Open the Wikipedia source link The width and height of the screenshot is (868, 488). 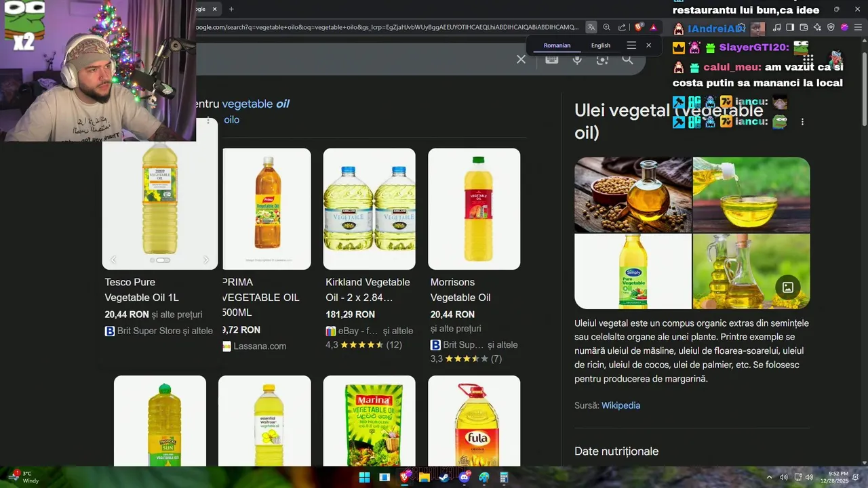[x=620, y=405]
